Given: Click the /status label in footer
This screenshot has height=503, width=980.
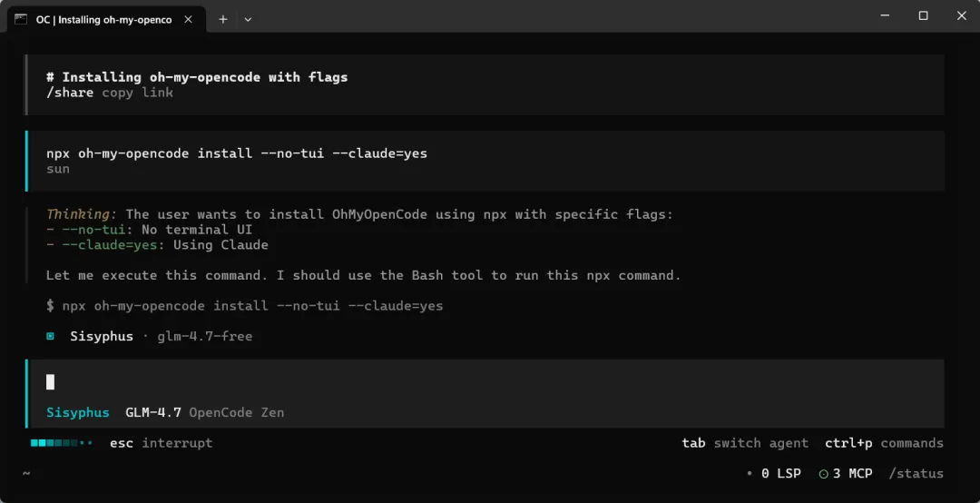Looking at the screenshot, I should click(916, 473).
